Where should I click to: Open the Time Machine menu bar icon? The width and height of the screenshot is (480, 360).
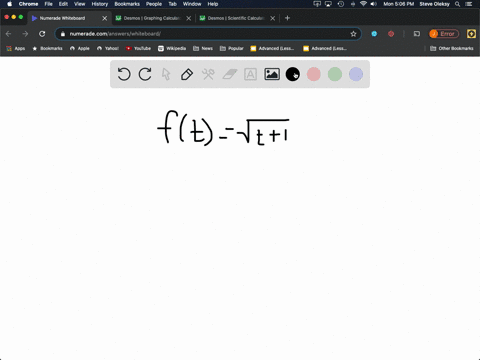click(341, 4)
